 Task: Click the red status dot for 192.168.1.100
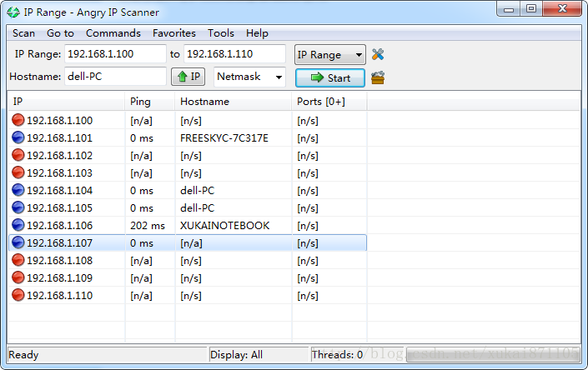pyautogui.click(x=18, y=120)
